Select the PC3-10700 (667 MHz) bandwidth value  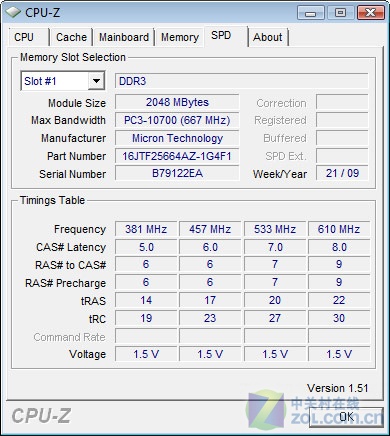coord(177,120)
